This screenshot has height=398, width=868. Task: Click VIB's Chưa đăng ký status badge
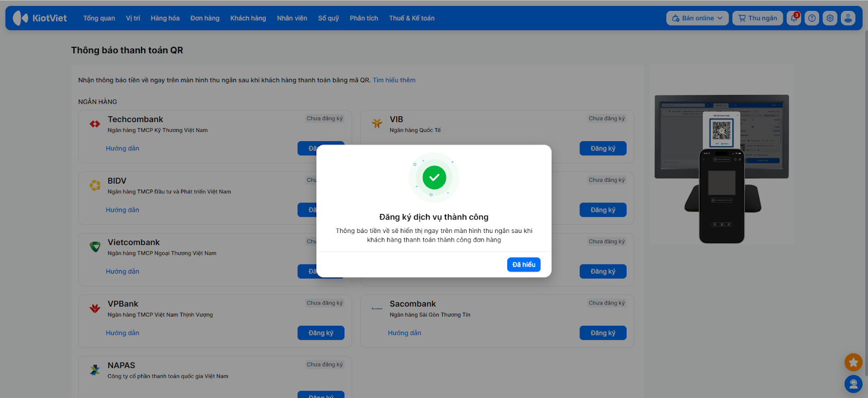pyautogui.click(x=607, y=118)
